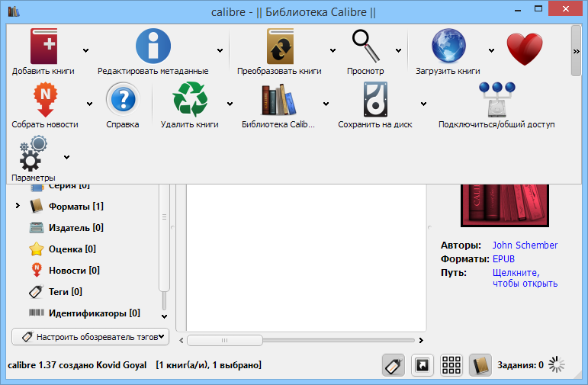Screen dimensions: 588x385
Task: Click the horizontal scrollbar handle under book list
Action: click(x=225, y=340)
